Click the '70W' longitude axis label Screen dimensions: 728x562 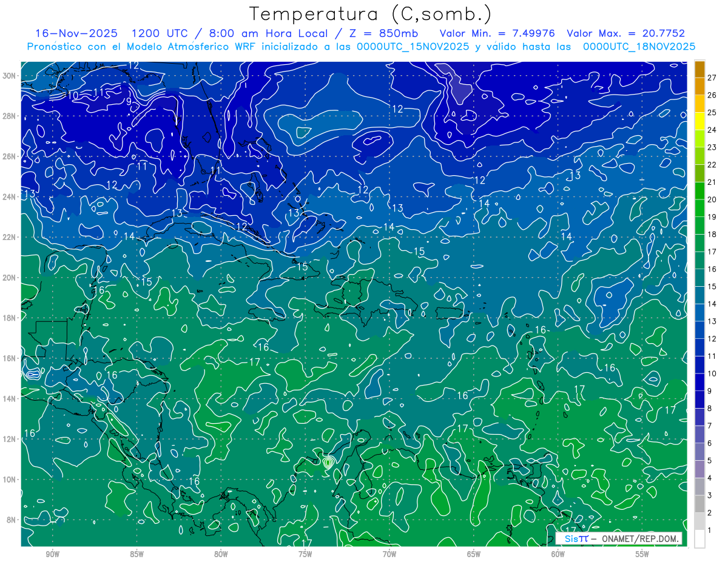click(x=389, y=554)
